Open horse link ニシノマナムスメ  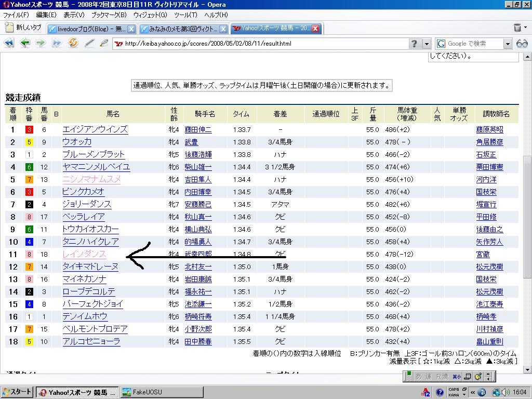[x=91, y=179]
